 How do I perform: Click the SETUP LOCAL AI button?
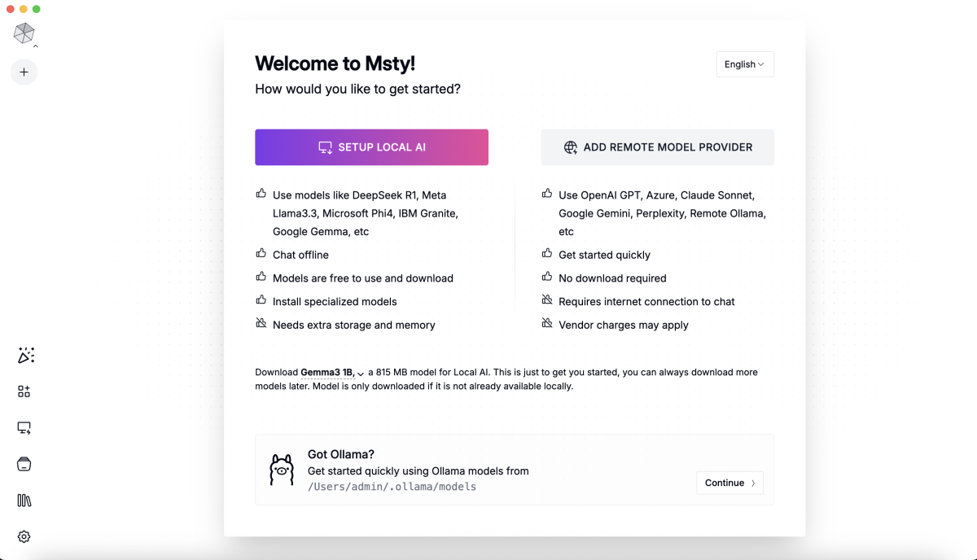(371, 147)
